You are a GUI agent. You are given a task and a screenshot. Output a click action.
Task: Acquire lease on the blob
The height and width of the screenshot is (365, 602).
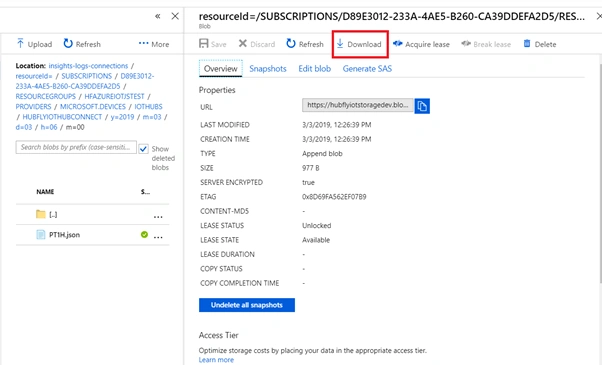[x=421, y=44]
